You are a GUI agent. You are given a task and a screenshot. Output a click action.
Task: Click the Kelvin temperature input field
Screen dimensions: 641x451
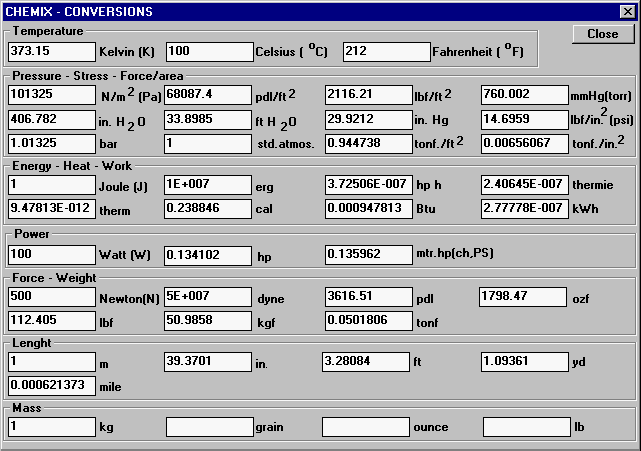tap(52, 51)
